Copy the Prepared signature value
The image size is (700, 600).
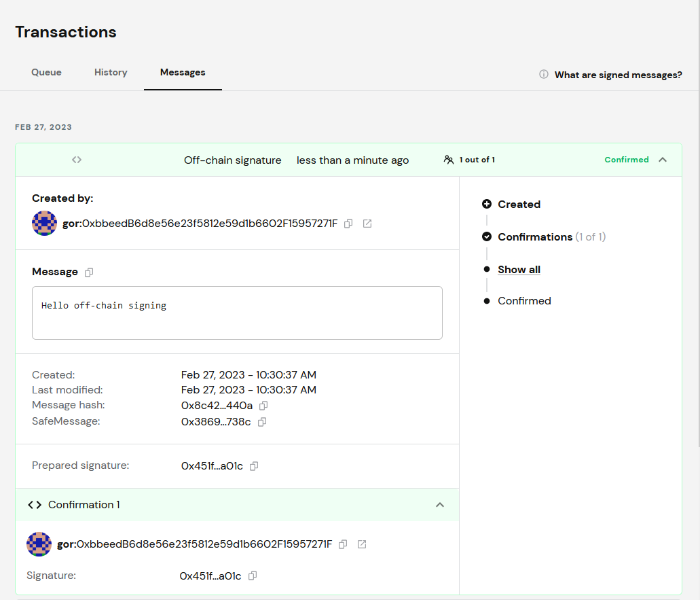coord(254,466)
